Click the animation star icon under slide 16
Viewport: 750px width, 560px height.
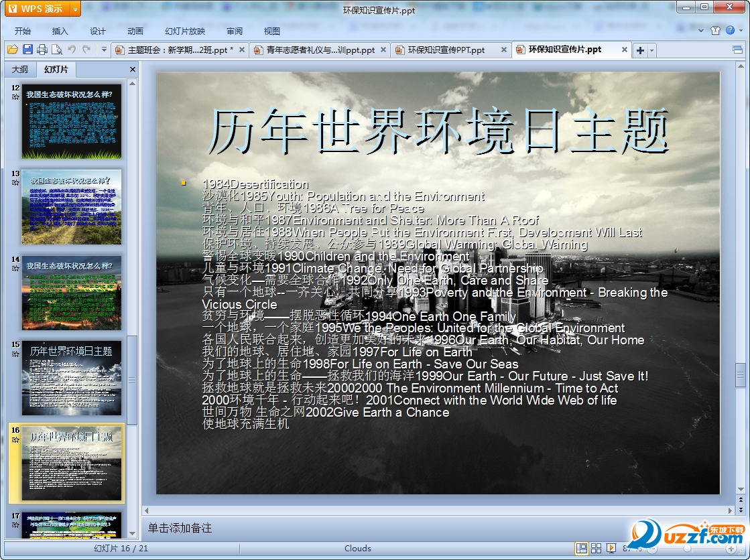(15, 439)
